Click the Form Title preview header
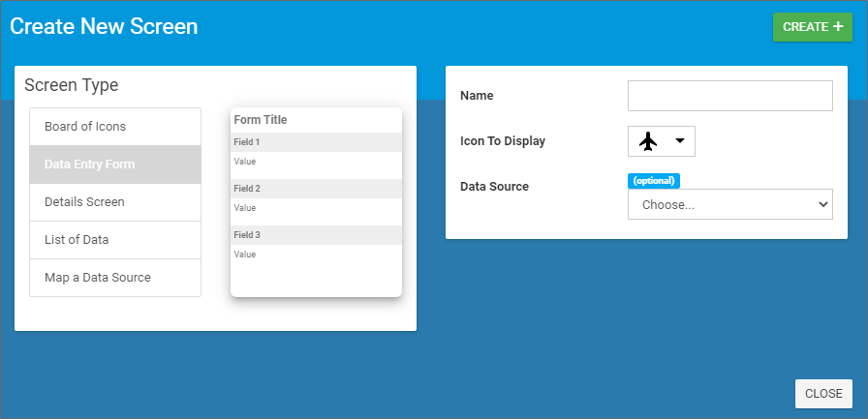 pyautogui.click(x=261, y=120)
